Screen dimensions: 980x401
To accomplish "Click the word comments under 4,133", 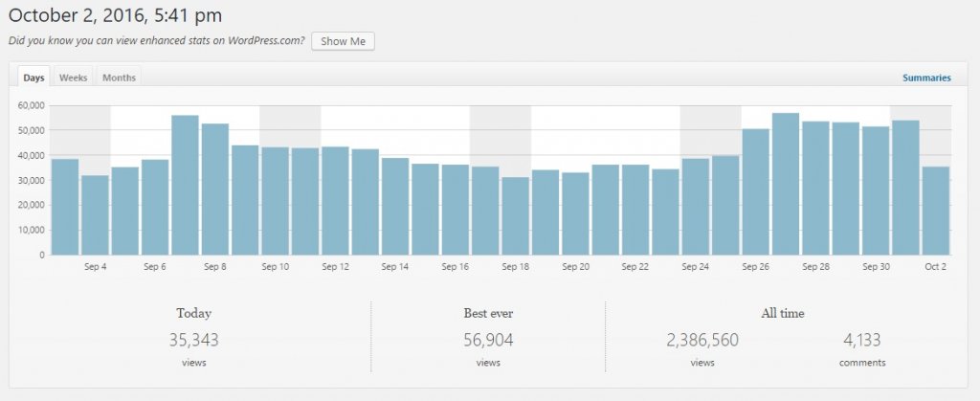I will tap(862, 363).
